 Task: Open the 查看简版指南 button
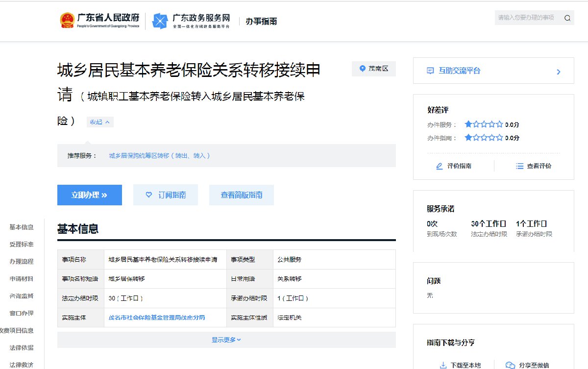point(241,195)
